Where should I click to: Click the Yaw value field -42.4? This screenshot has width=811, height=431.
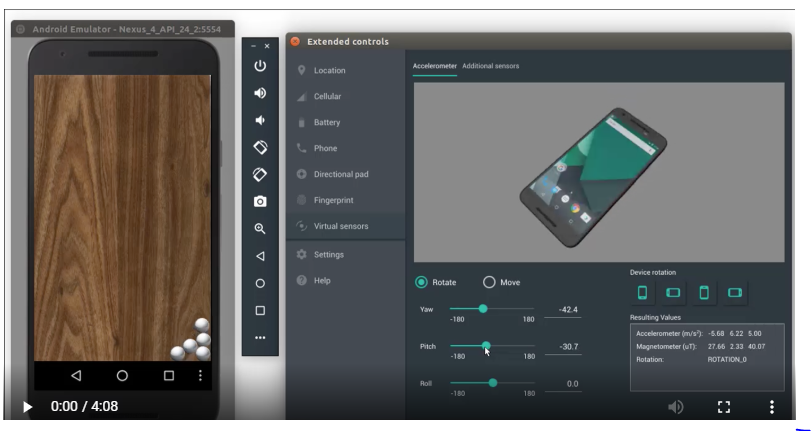(x=563, y=310)
